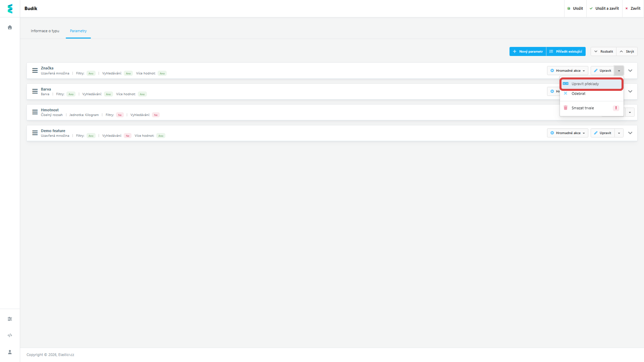The image size is (644, 362).
Task: Choose Smazat trvale from the menu
Action: click(x=583, y=108)
